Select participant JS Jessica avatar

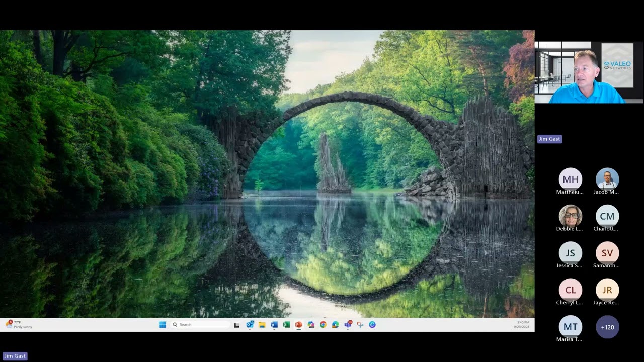click(x=570, y=253)
